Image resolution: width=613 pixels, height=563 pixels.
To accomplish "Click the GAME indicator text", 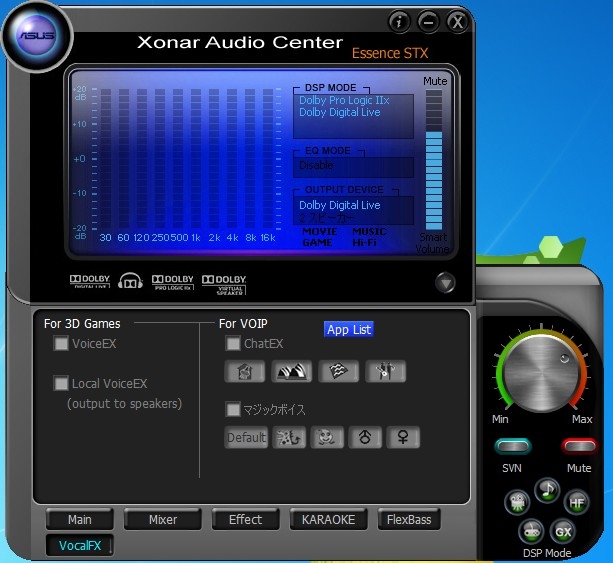I will [x=317, y=242].
